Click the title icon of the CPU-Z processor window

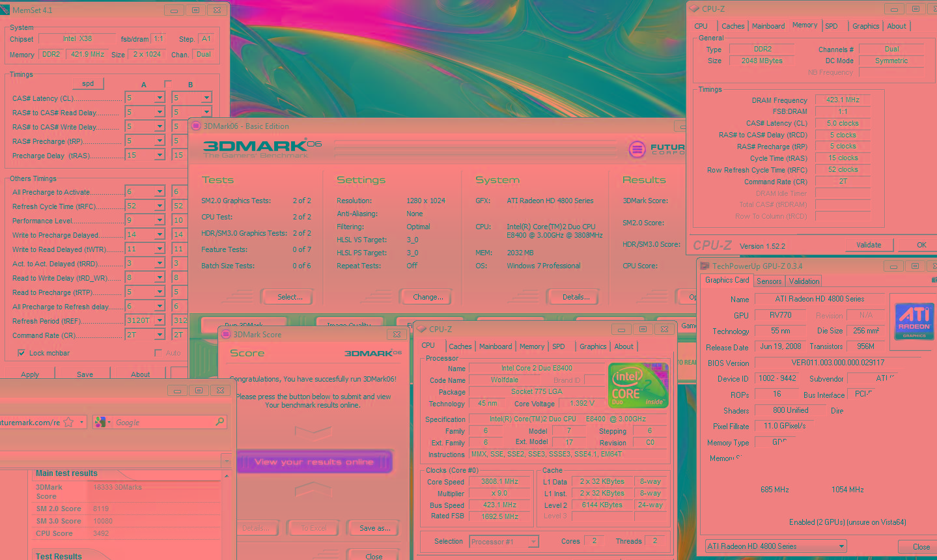coord(421,329)
